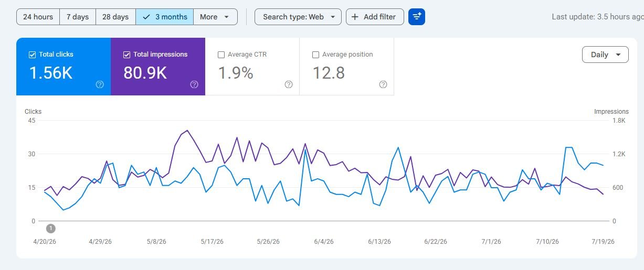Click the 1.8K impressions axis label
The width and height of the screenshot is (644, 270).
[619, 121]
